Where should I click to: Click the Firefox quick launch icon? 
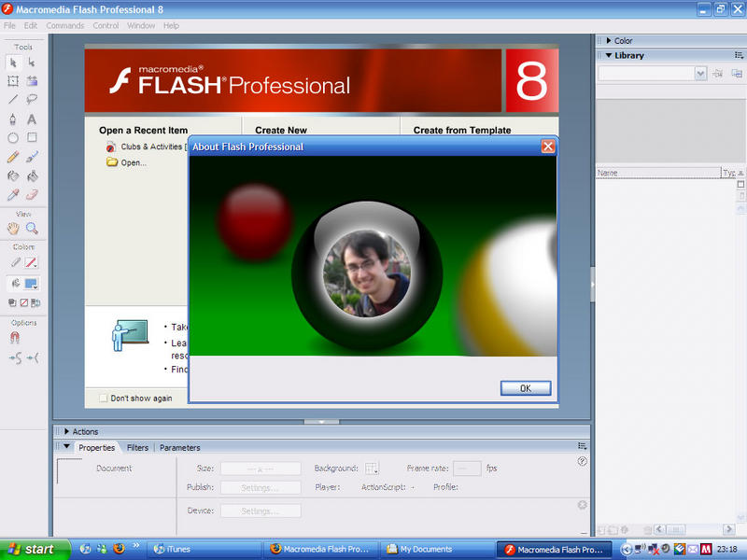(x=120, y=549)
